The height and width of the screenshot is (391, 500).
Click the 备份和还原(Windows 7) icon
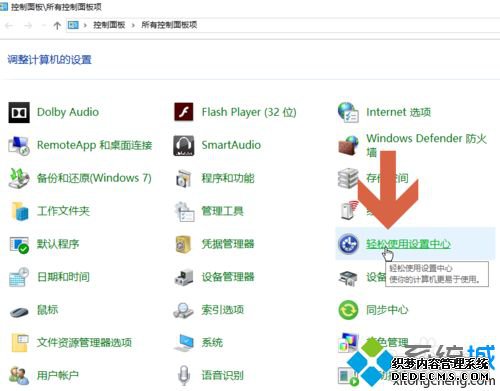(x=19, y=178)
